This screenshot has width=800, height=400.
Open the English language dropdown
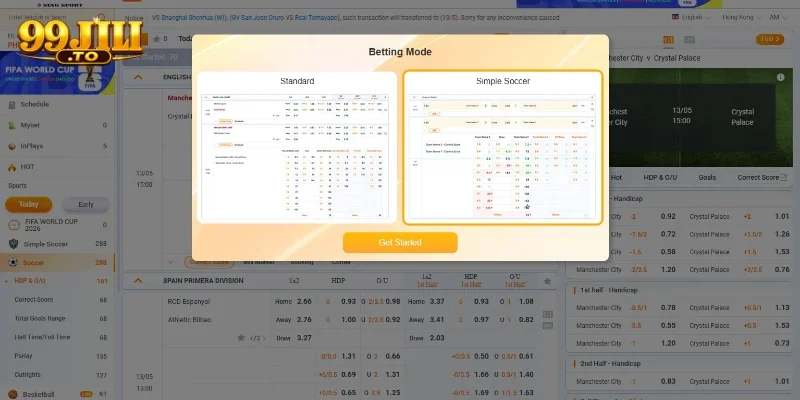pos(692,17)
